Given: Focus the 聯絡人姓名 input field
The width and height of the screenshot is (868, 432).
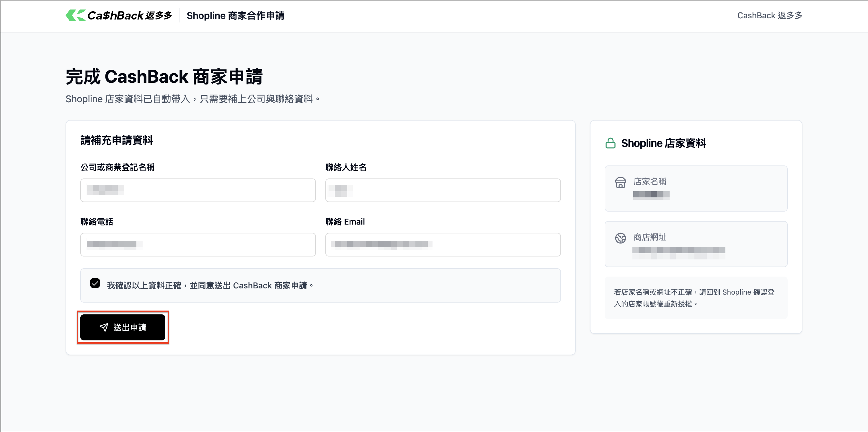Looking at the screenshot, I should click(443, 190).
